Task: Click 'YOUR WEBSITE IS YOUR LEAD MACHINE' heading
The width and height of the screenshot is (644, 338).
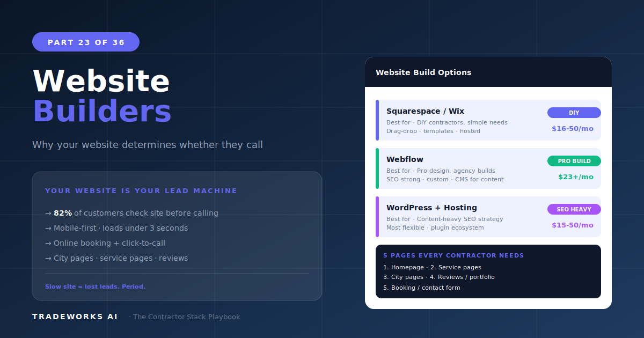Action: click(x=141, y=191)
